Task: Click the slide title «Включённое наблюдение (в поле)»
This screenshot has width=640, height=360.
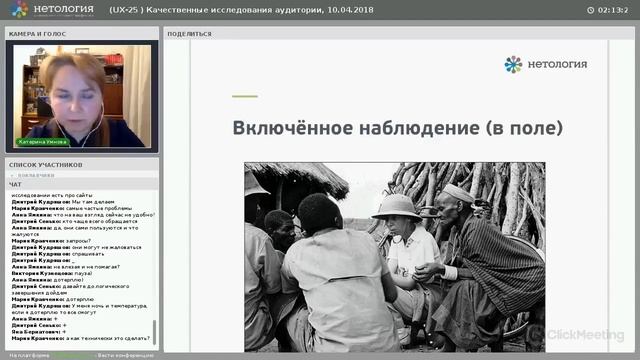Action: 398,128
